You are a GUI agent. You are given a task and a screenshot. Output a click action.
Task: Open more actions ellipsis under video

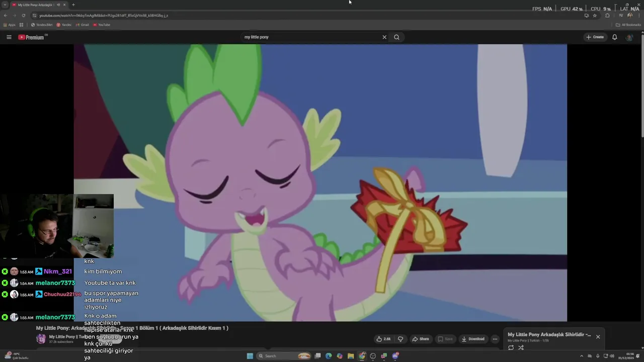click(495, 339)
